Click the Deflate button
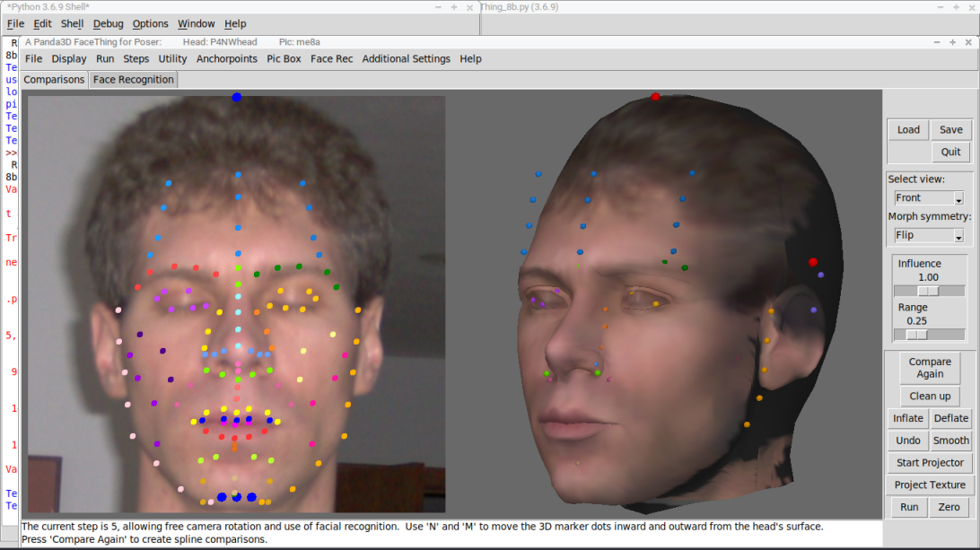This screenshot has height=550, width=980. pyautogui.click(x=950, y=418)
